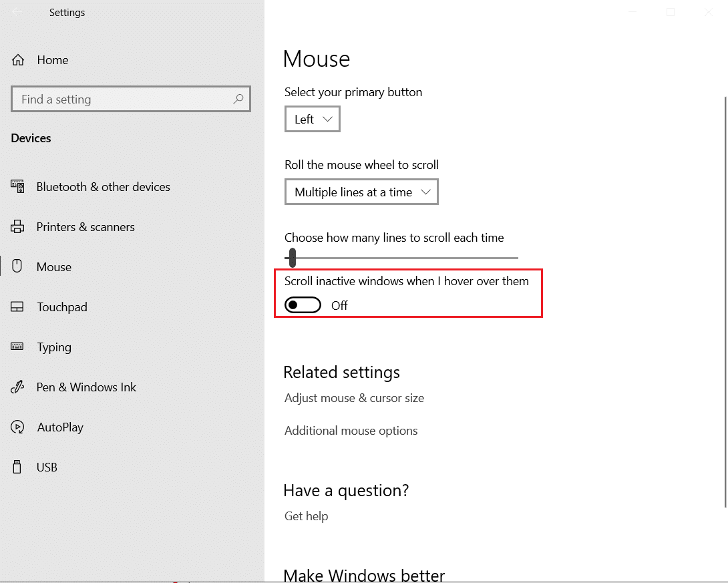The height and width of the screenshot is (583, 728).
Task: Click Select your primary button label
Action: (x=353, y=92)
